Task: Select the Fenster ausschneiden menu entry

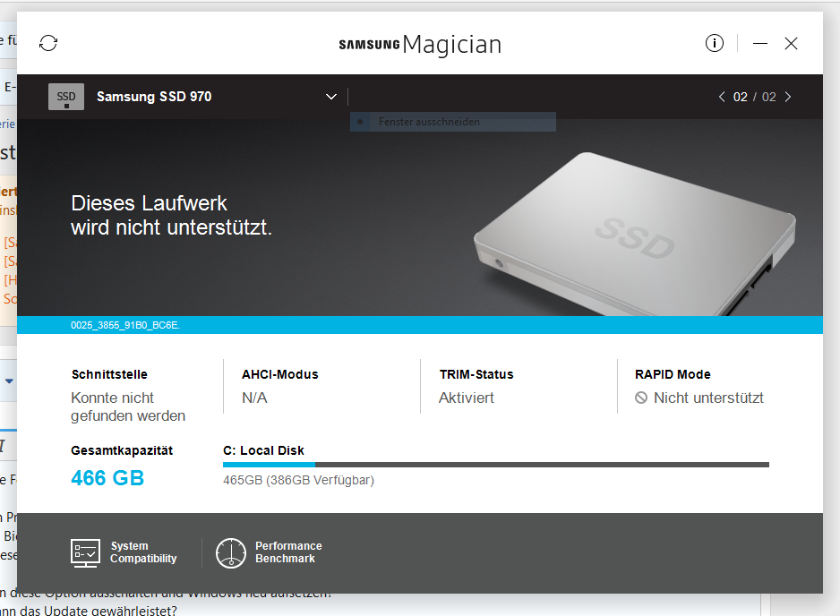Action: (452, 122)
